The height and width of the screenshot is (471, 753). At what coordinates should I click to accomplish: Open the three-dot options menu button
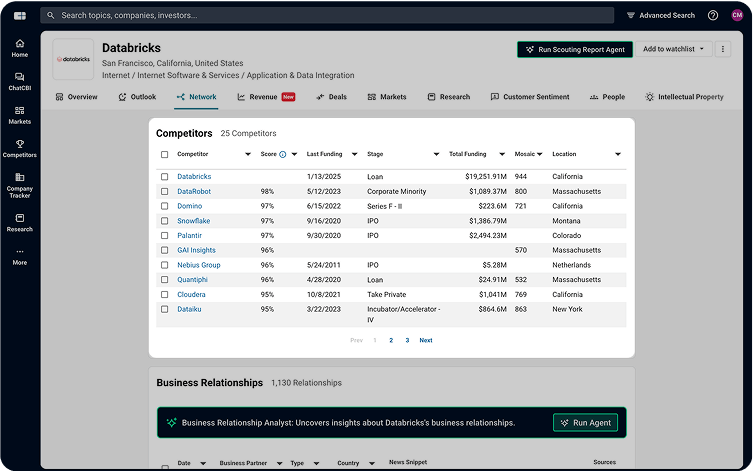(723, 49)
